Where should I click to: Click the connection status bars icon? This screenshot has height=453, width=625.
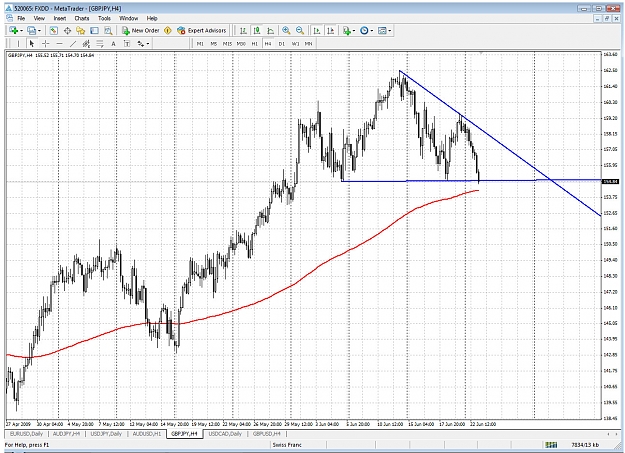tap(552, 445)
